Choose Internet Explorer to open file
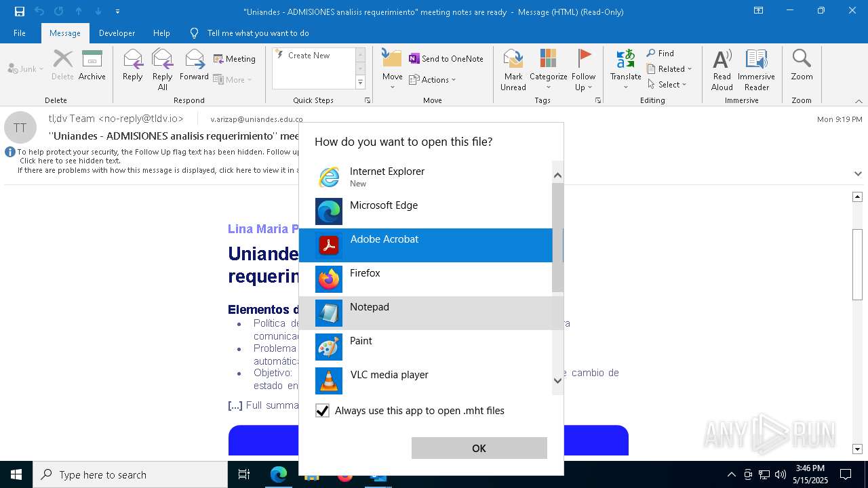 (426, 178)
